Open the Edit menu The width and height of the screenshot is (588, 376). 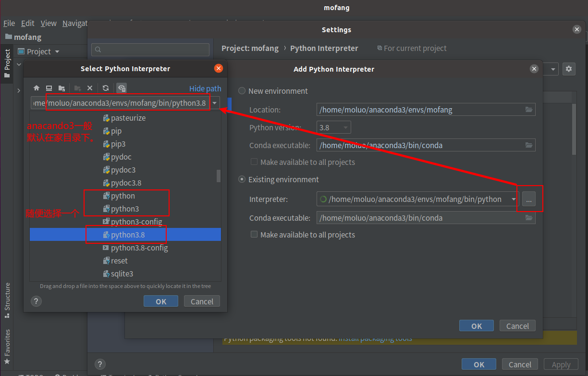pyautogui.click(x=28, y=23)
